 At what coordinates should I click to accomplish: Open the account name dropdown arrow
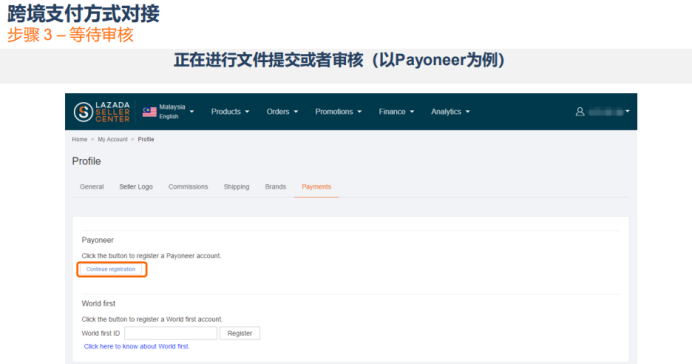[x=627, y=112]
